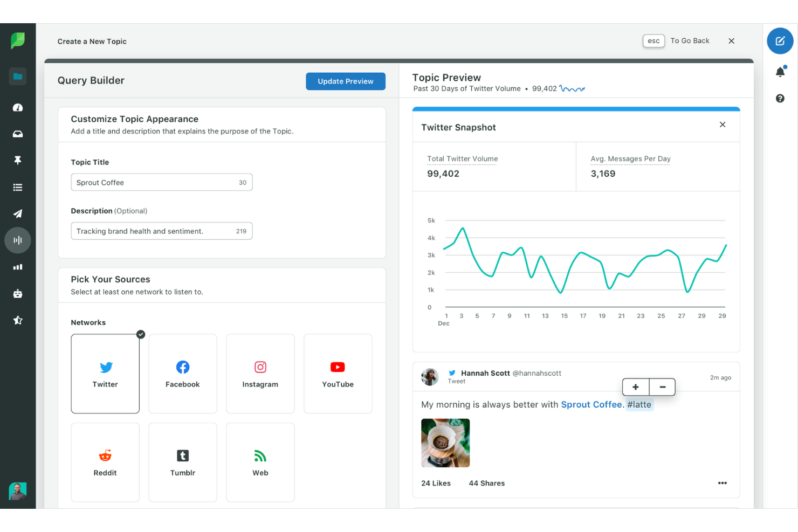Close the Create a New Topic screen
The height and width of the screenshot is (532, 798).
click(732, 41)
